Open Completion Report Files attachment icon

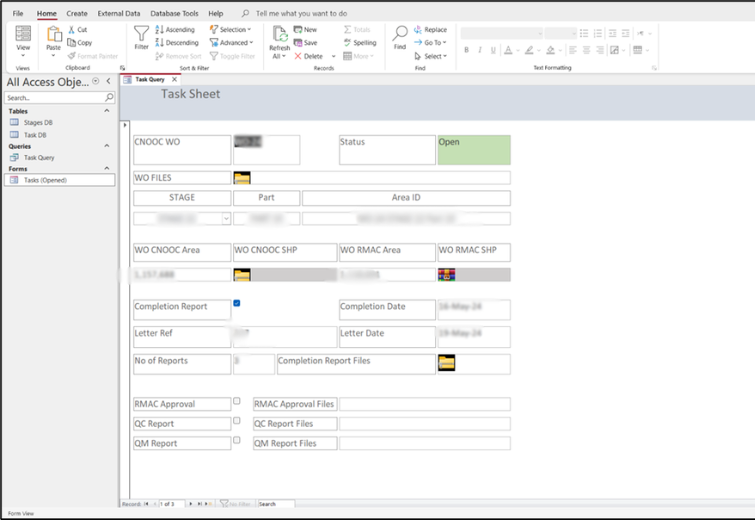pyautogui.click(x=446, y=363)
